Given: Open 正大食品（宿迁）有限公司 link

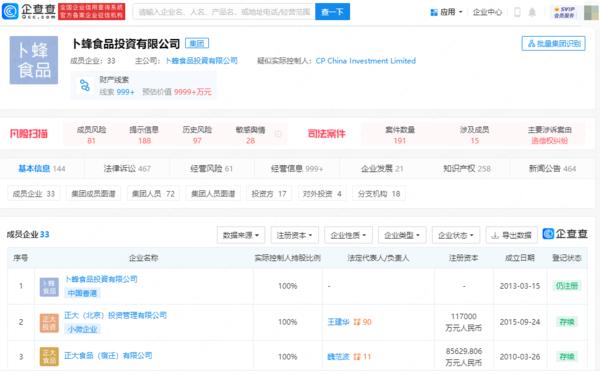Looking at the screenshot, I should 108,356.
